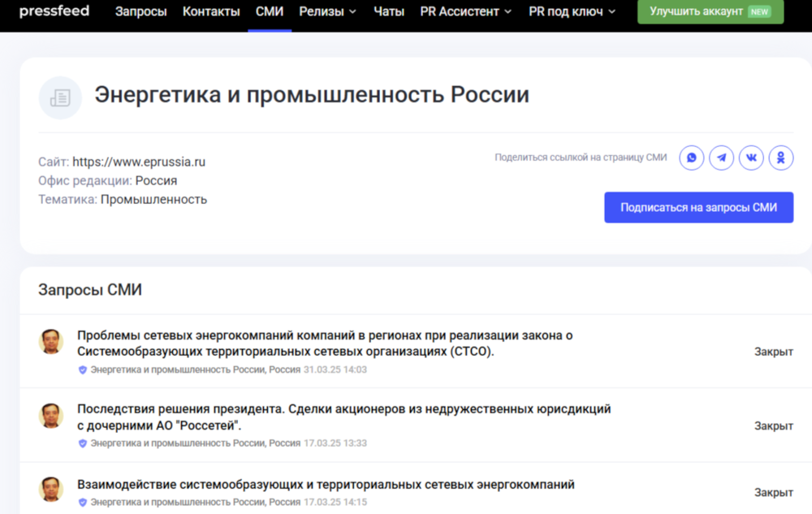
Task: Click the 17.03.25 14:15 timestamp
Action: point(335,502)
